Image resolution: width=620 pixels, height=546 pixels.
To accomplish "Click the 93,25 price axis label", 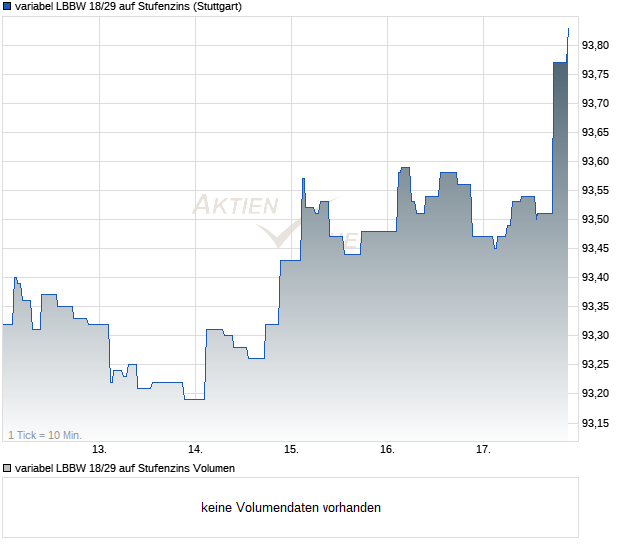I will [x=595, y=364].
